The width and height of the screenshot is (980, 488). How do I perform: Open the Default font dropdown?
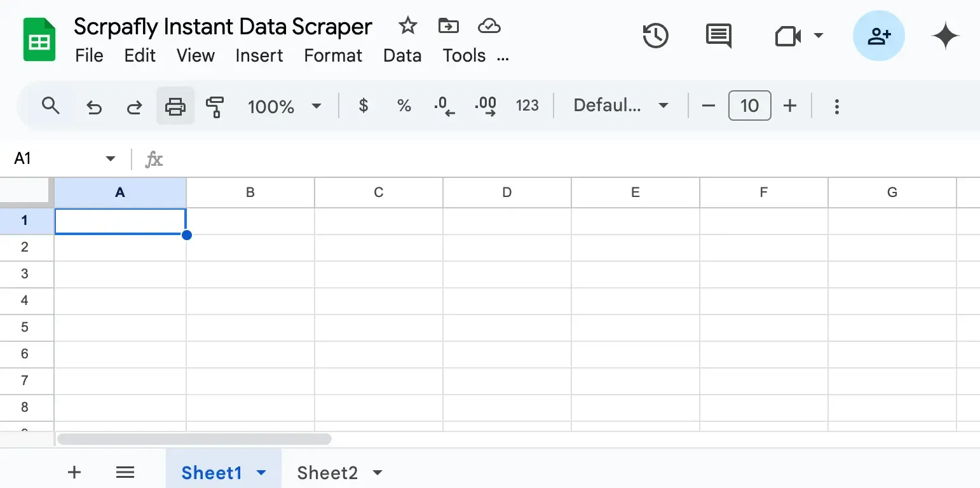(x=620, y=105)
